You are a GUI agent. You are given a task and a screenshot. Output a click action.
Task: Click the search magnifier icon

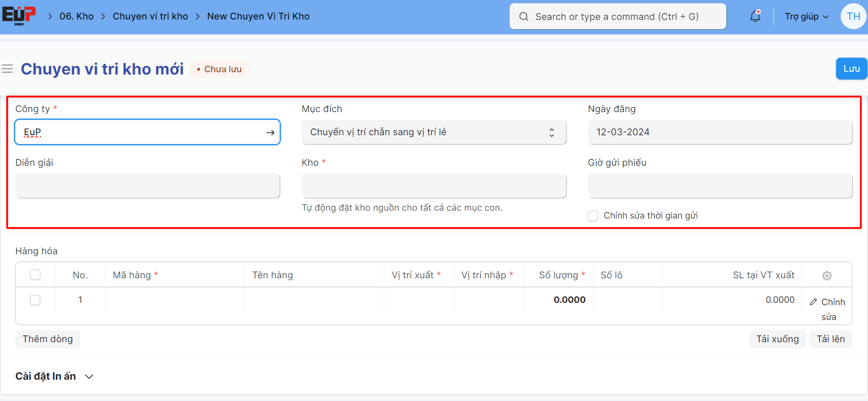pyautogui.click(x=524, y=17)
